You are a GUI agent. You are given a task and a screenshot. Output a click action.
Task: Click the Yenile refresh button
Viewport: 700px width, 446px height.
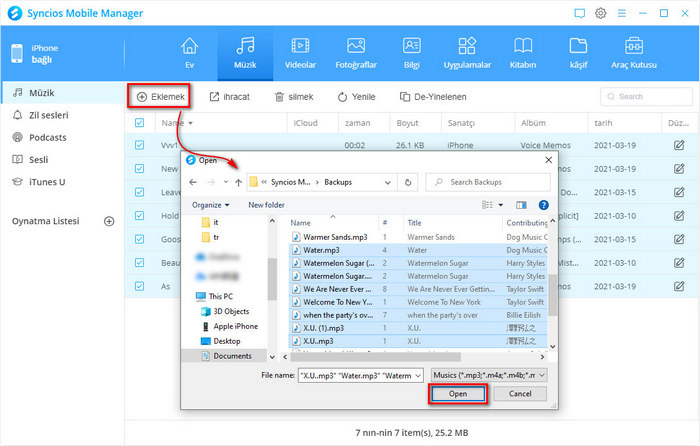click(x=356, y=96)
